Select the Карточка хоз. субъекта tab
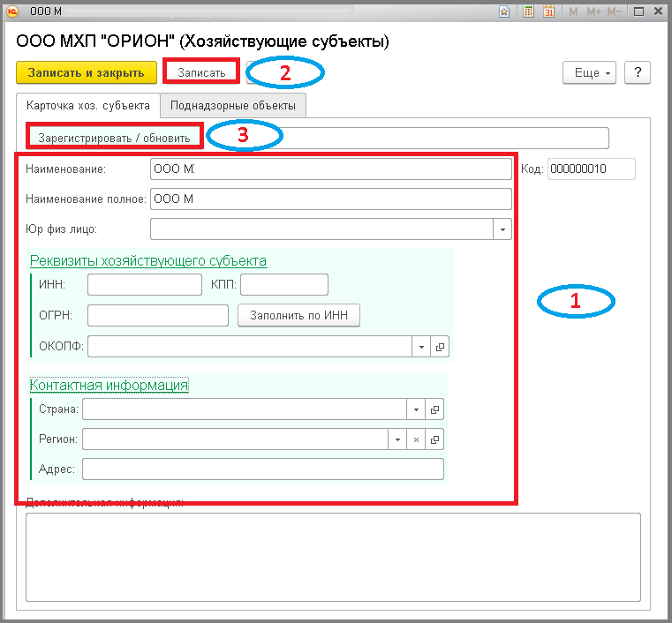The height and width of the screenshot is (623, 672). pos(88,105)
